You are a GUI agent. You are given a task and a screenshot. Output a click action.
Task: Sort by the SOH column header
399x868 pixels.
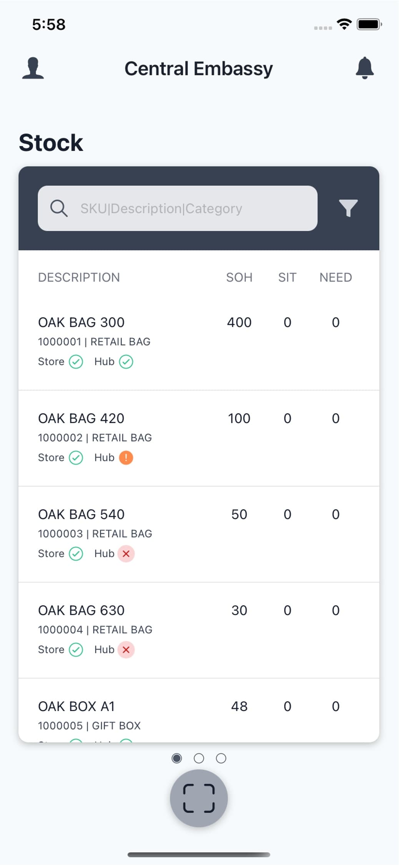coord(239,277)
